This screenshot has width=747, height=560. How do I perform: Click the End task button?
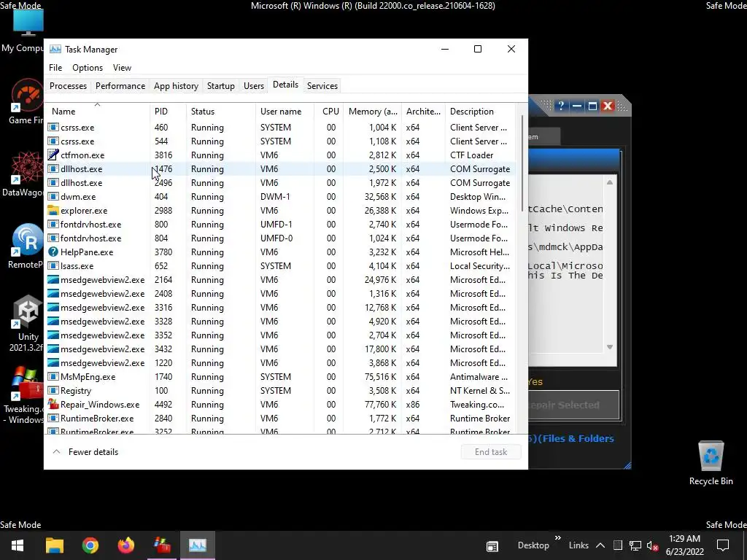point(491,452)
